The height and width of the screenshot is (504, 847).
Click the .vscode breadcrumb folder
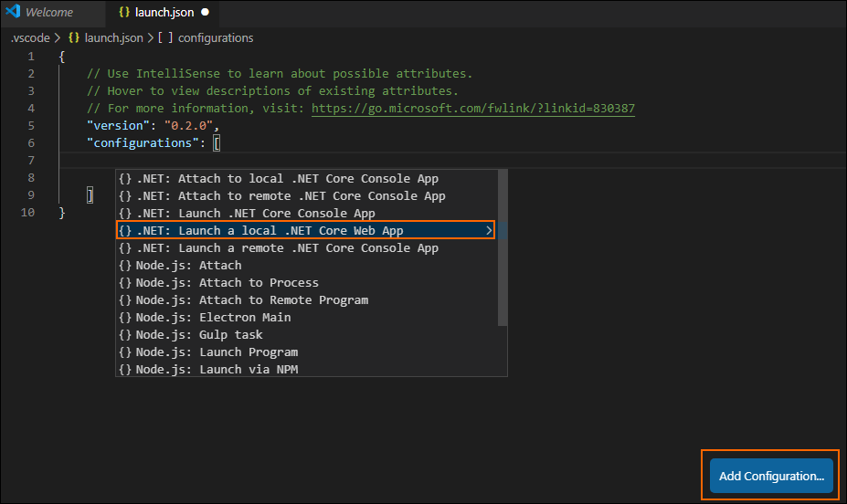[30, 37]
